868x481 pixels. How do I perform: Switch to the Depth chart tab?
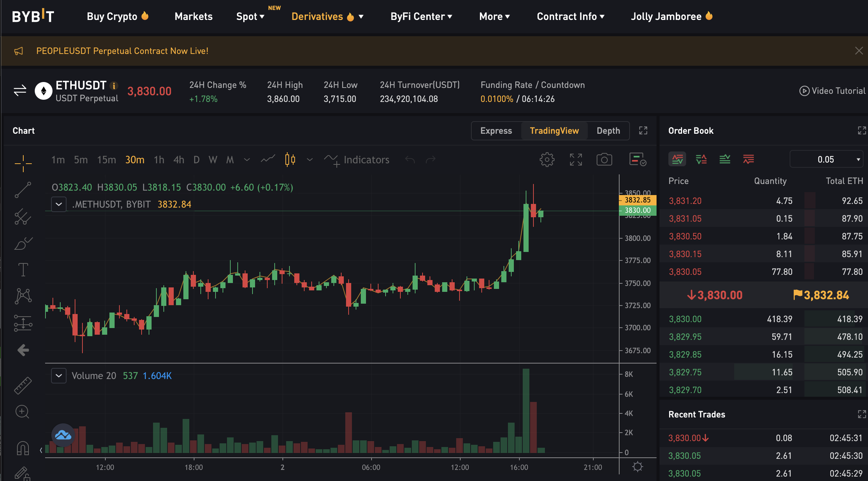coord(608,131)
